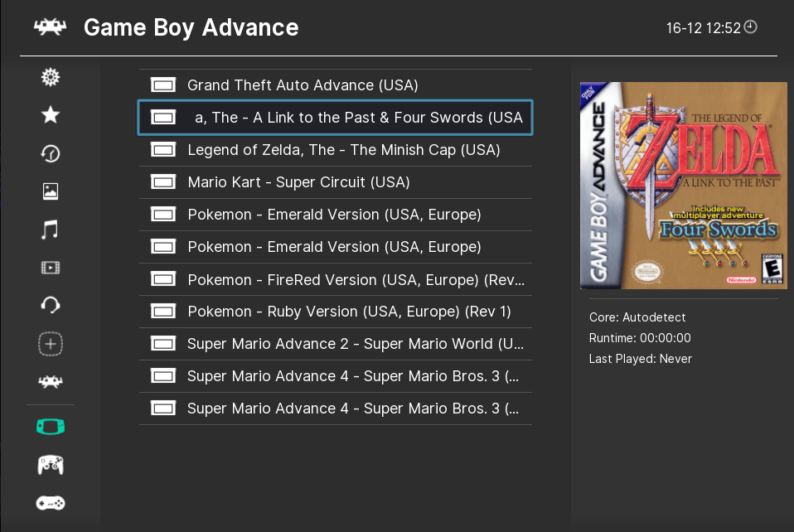Open the History tab in sidebar
794x532 pixels.
pos(51,153)
